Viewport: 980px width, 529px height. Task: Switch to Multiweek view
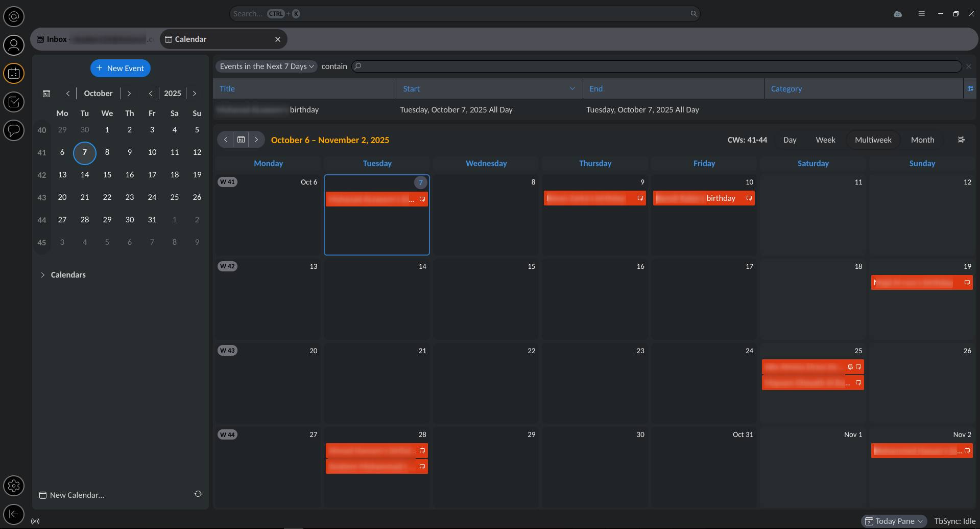[873, 140]
